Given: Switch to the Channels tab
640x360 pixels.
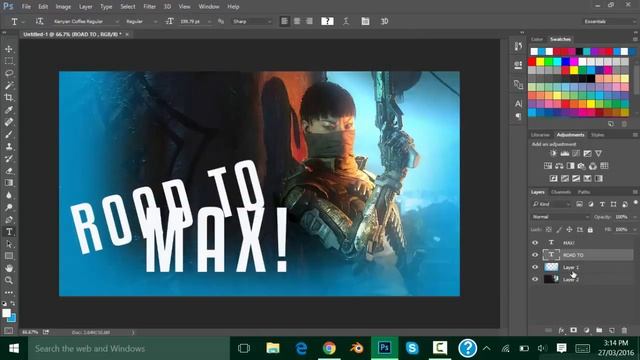Looking at the screenshot, I should pos(561,192).
